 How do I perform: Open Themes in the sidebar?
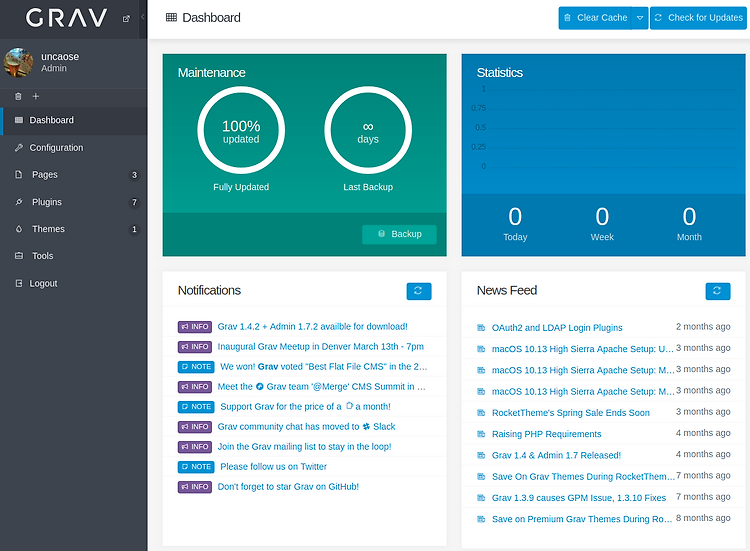(74, 229)
